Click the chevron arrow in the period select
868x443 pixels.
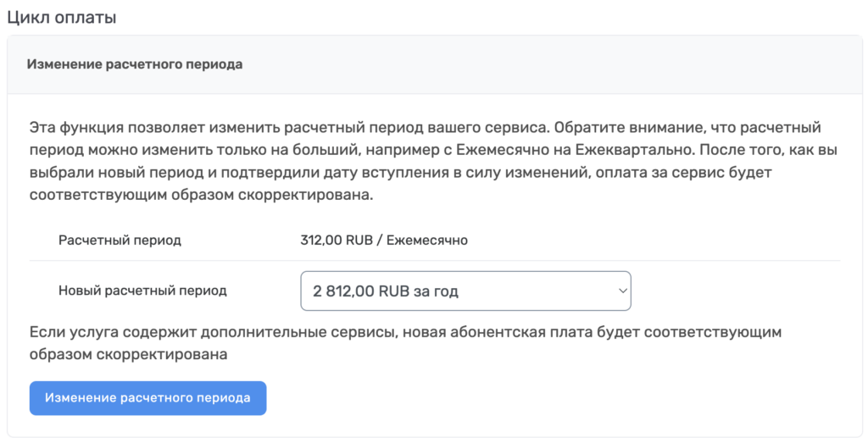coord(622,291)
